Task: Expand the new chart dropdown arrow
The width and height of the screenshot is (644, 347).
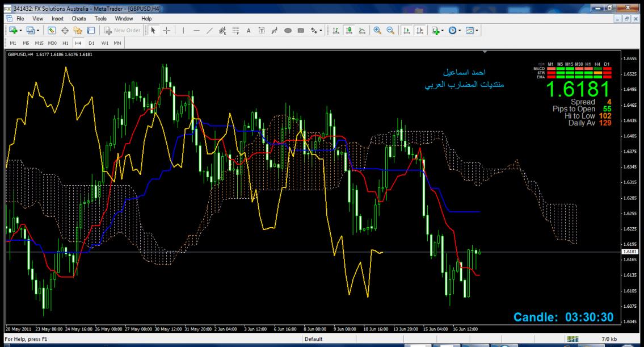Action: coord(20,30)
